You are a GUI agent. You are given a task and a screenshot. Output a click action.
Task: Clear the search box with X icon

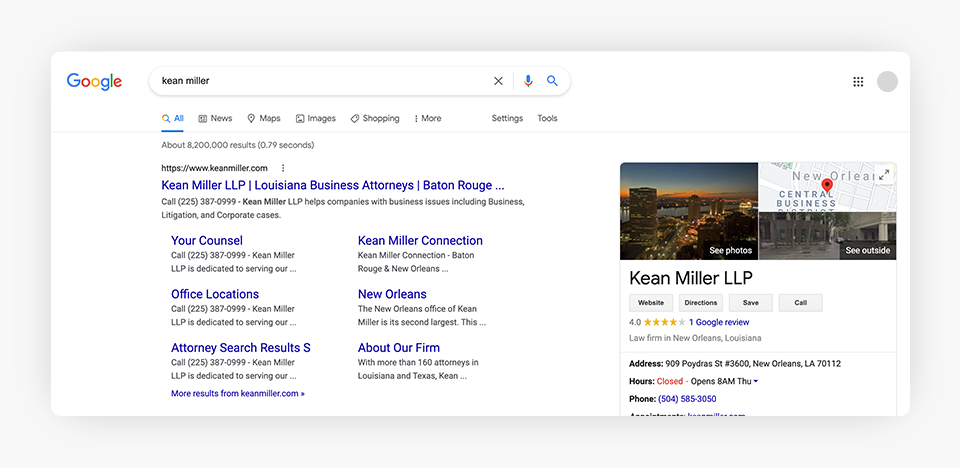coord(498,81)
